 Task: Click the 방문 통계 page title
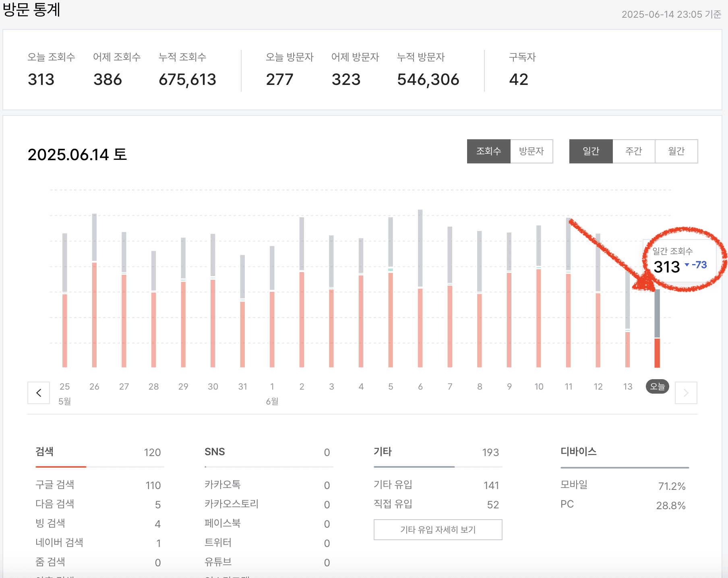(31, 10)
